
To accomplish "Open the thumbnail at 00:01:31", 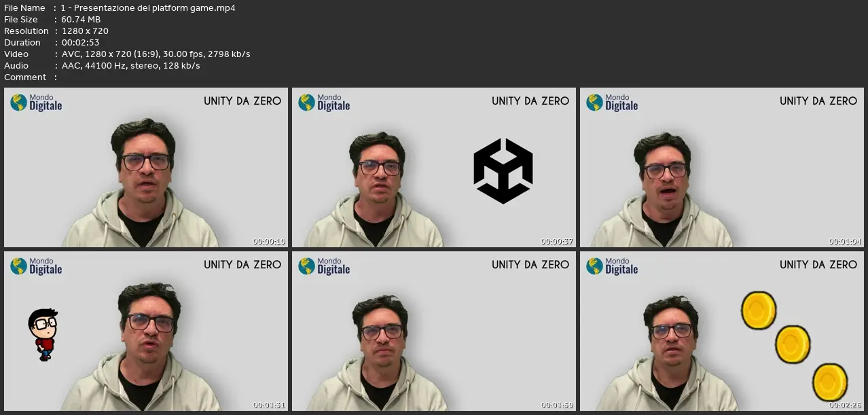I will (x=146, y=331).
